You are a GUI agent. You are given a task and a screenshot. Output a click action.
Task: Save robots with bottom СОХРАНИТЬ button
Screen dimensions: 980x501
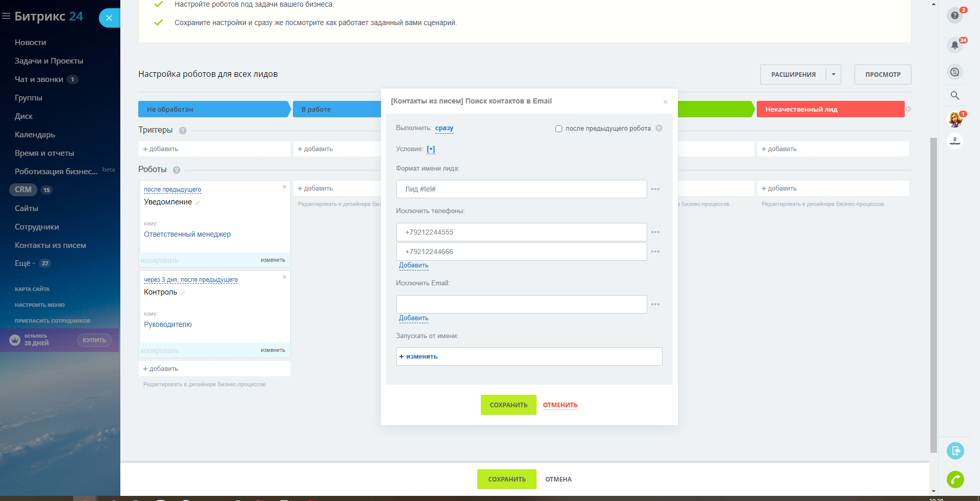507,479
